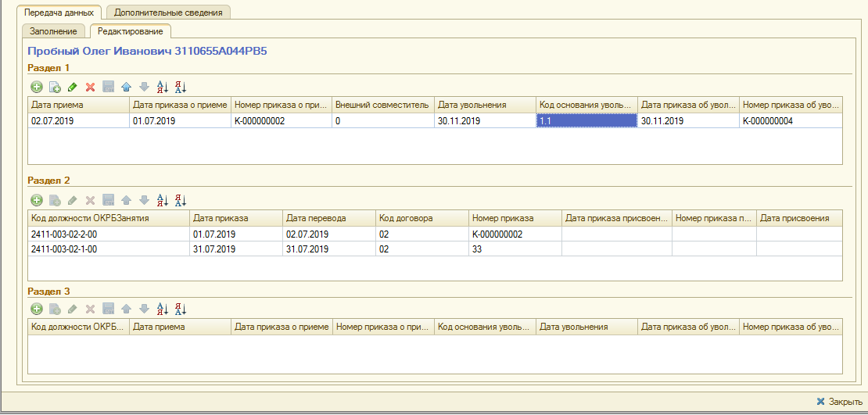Click the Add row icon in Раздел 1
The height and width of the screenshot is (415, 868).
pyautogui.click(x=36, y=88)
